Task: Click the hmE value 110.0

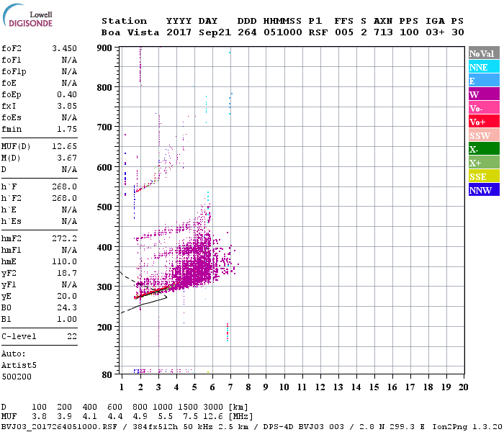Action: (65, 261)
